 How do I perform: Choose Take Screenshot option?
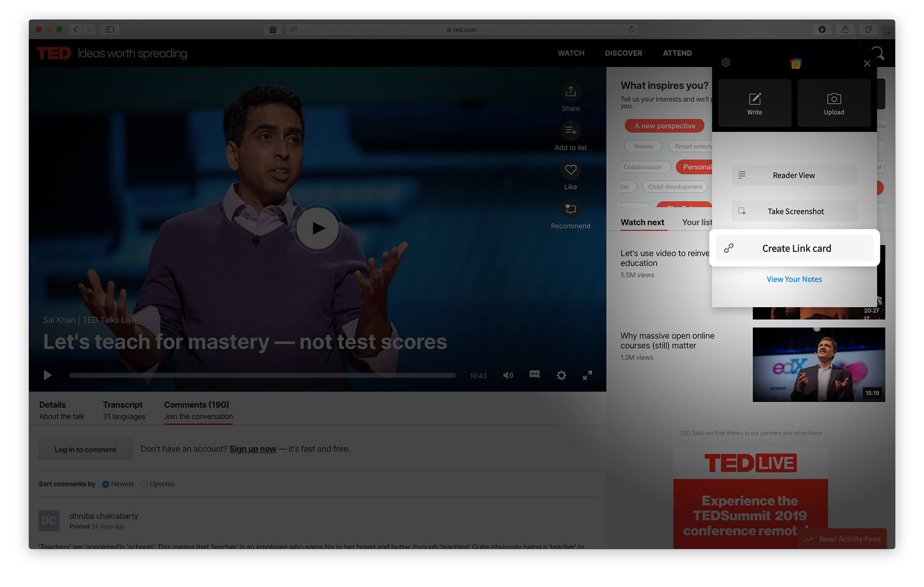(794, 211)
